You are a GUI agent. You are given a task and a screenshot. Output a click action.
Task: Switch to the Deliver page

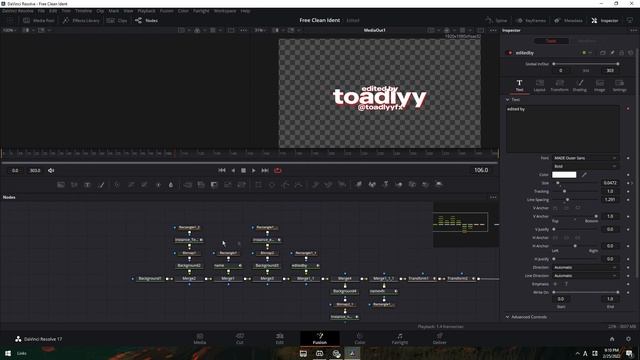439,338
